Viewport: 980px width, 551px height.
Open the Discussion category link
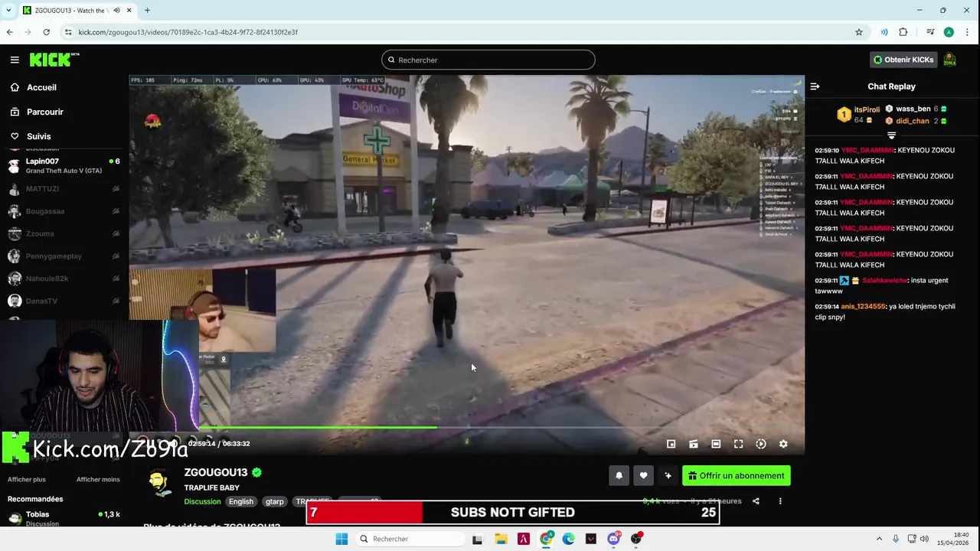[x=202, y=501]
